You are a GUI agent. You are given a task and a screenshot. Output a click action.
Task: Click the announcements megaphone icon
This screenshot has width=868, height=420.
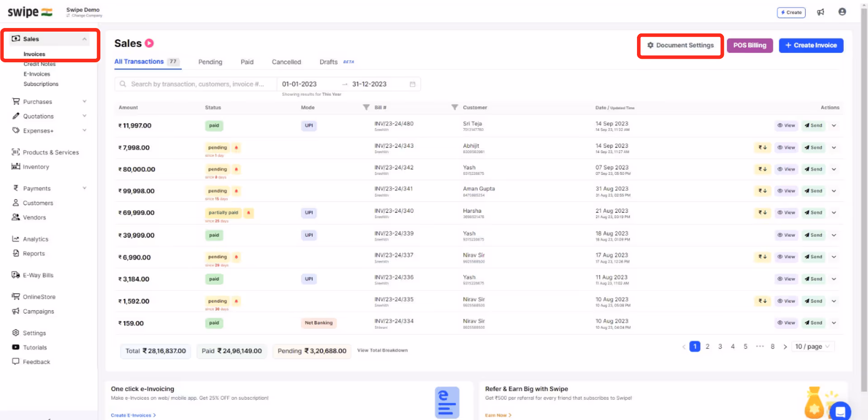(821, 12)
